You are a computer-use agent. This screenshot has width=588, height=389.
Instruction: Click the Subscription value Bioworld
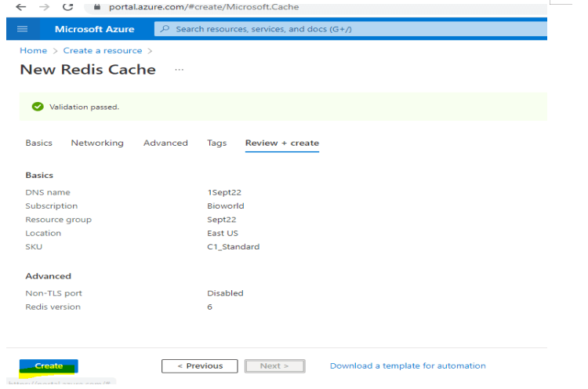[225, 206]
